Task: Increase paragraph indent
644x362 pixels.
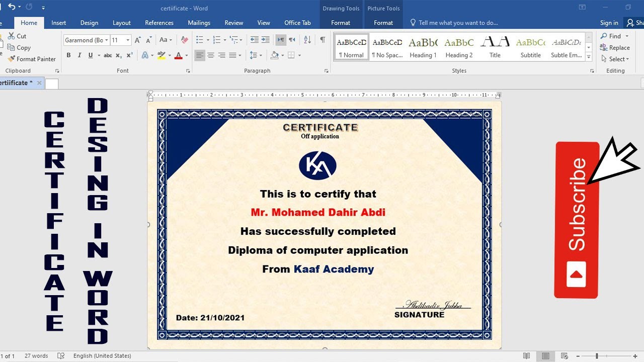Action: coord(265,40)
